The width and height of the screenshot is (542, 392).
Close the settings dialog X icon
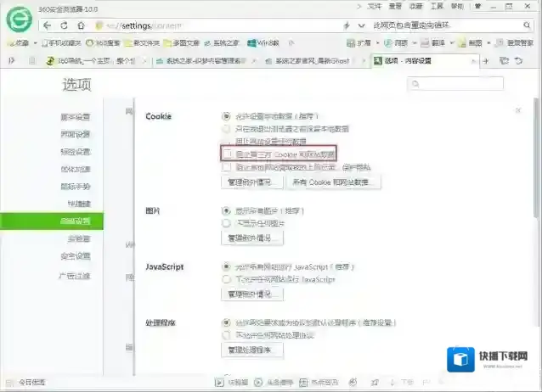(x=517, y=110)
